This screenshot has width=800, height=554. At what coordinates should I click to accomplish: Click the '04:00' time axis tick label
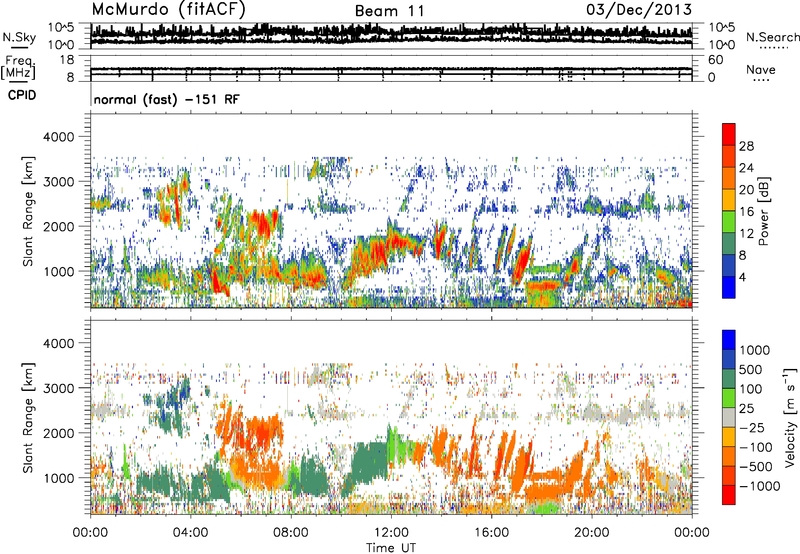pyautogui.click(x=190, y=533)
